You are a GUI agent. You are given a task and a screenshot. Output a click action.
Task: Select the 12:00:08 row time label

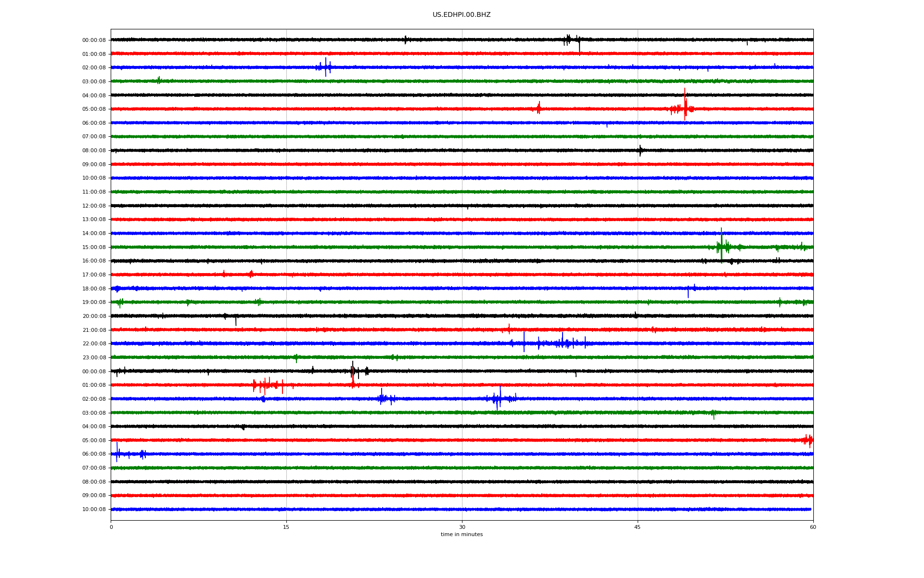pos(94,206)
